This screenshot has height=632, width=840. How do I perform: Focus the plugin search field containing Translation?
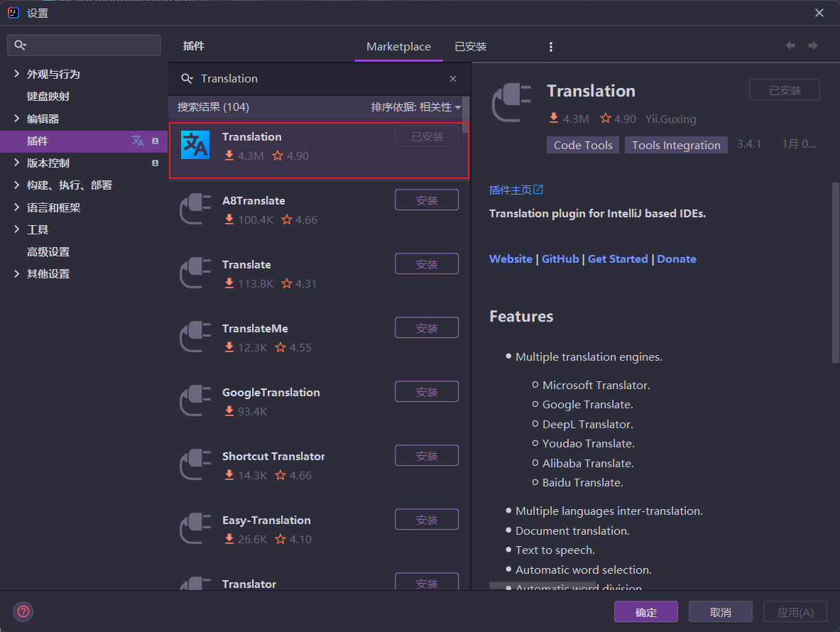point(319,79)
